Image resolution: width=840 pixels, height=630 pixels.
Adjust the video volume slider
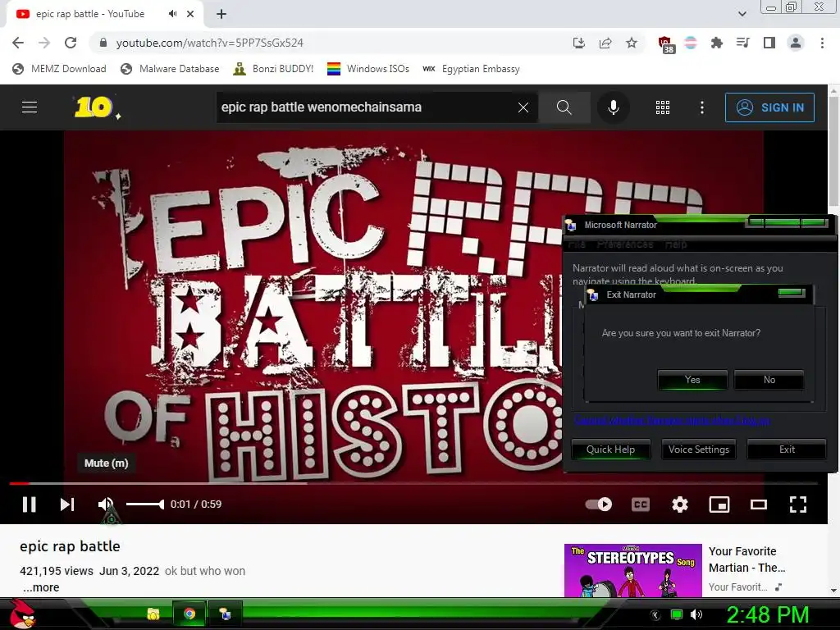[x=144, y=504]
